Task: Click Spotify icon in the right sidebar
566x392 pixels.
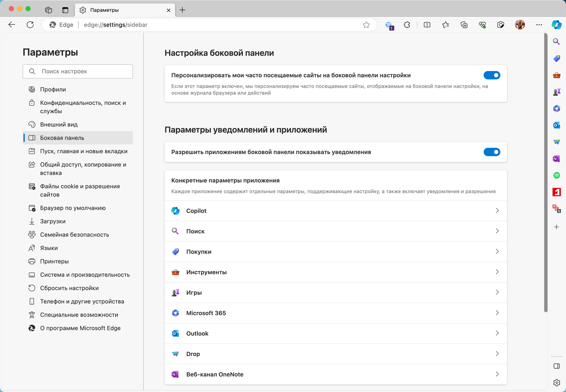Action: coord(556,175)
